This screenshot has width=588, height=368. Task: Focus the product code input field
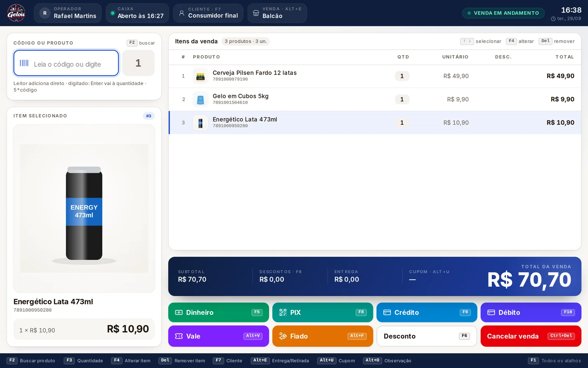66,63
